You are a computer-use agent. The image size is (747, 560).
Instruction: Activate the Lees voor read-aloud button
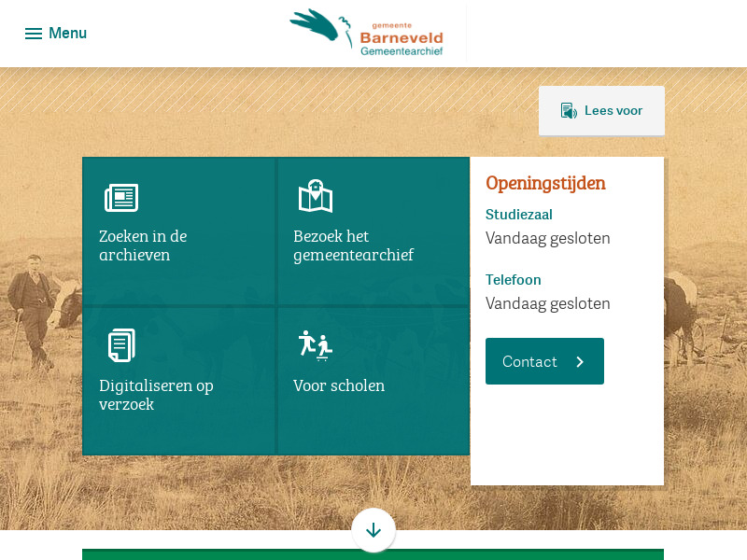click(601, 110)
